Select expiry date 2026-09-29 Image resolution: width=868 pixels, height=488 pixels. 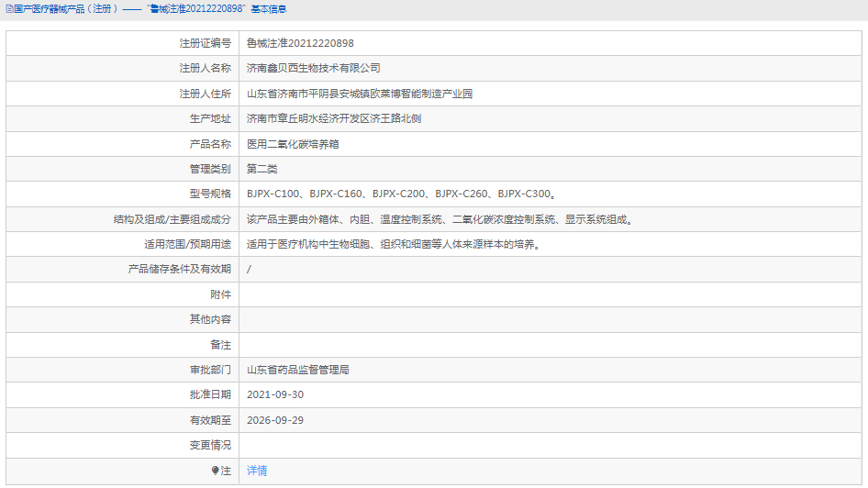275,420
